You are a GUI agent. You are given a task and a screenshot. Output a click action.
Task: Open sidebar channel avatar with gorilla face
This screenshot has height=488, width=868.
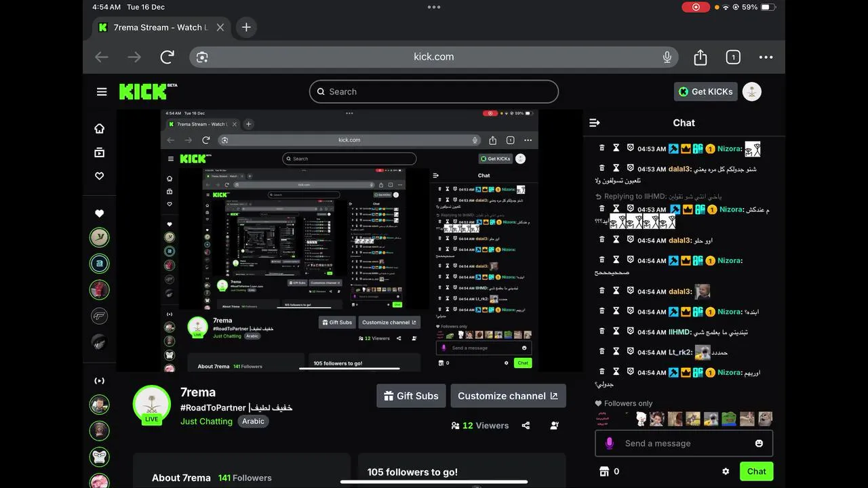click(99, 456)
